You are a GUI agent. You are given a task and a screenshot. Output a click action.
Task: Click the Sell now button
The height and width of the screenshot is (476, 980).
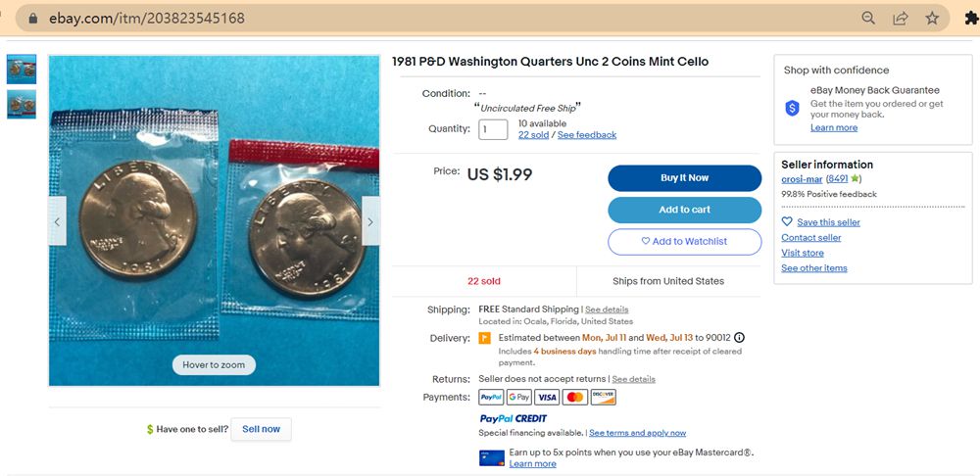tap(261, 429)
